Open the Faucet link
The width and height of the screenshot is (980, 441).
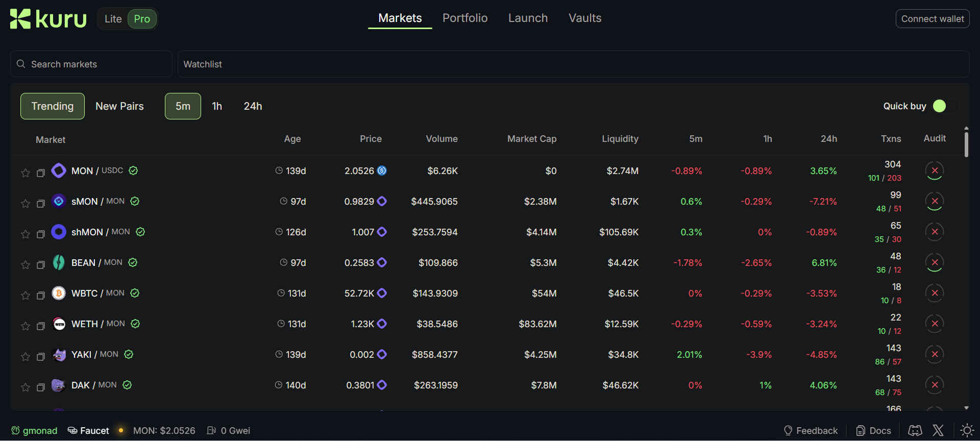[x=88, y=430]
